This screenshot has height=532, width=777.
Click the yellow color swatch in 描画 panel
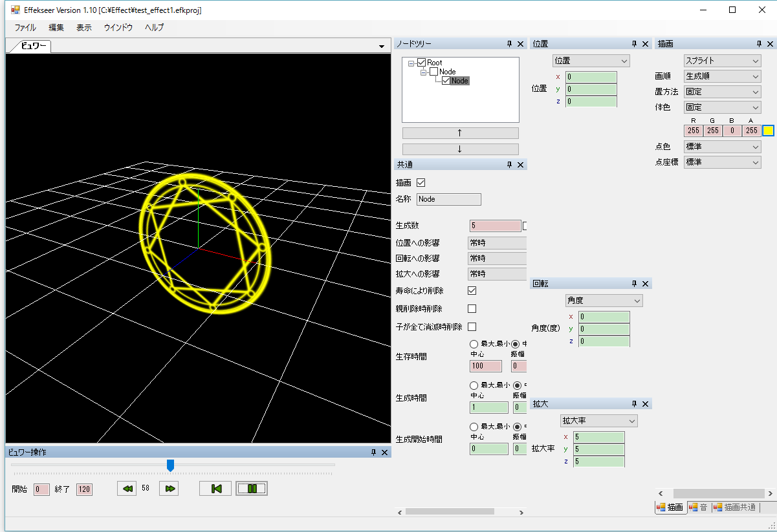coord(768,130)
